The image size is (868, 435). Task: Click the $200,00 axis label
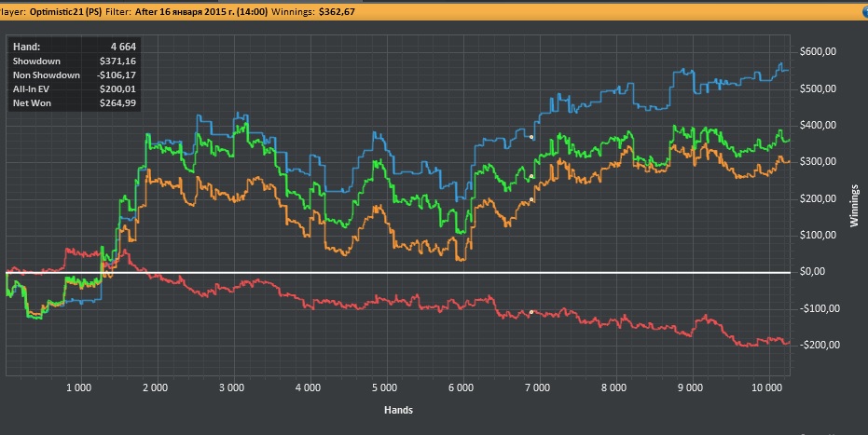[x=818, y=199]
